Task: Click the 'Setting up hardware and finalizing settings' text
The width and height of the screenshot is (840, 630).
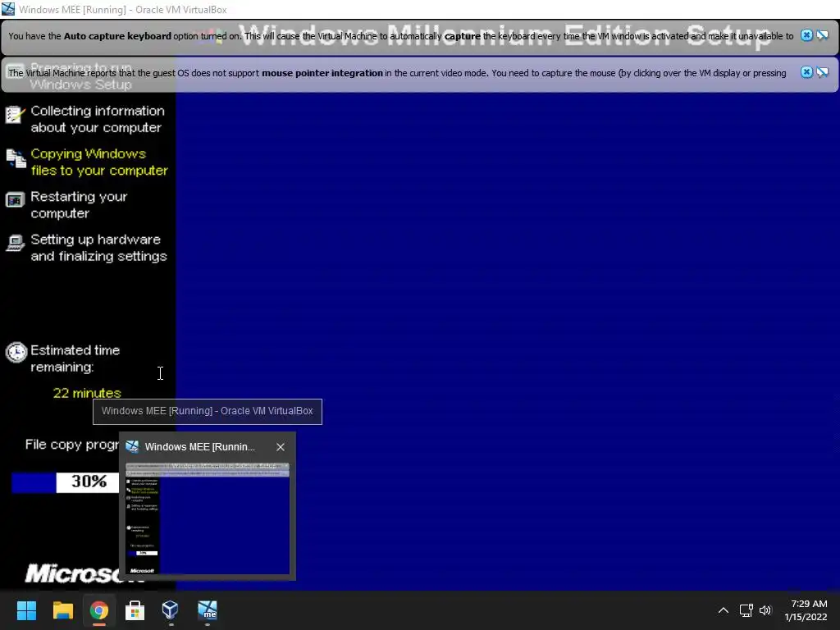Action: click(x=98, y=248)
